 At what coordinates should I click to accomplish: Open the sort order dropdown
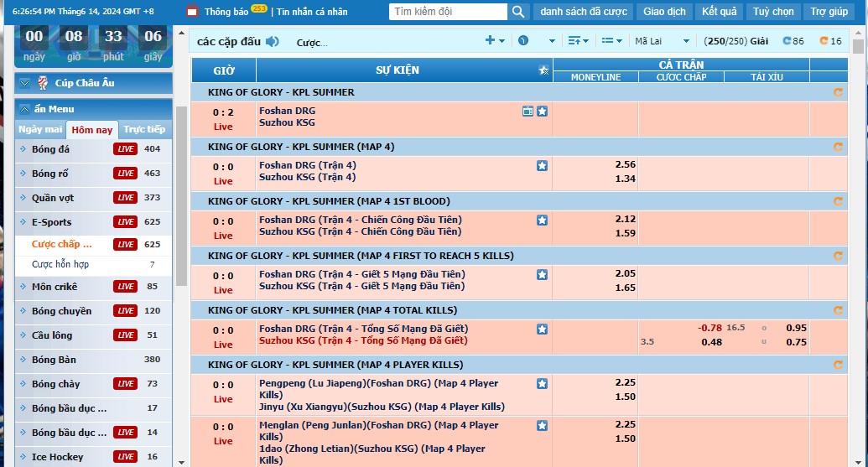579,40
